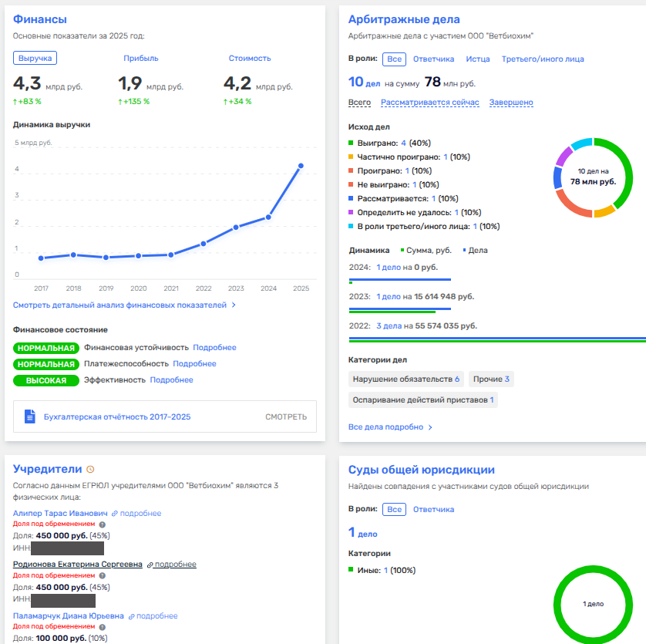Viewport: 646px width, 644px height.
Task: Click link icon next to Алипер Тарас Иванович
Action: [115, 514]
